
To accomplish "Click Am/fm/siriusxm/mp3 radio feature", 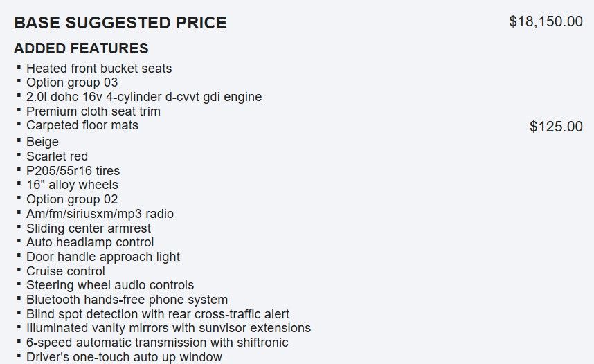I will click(x=100, y=214).
